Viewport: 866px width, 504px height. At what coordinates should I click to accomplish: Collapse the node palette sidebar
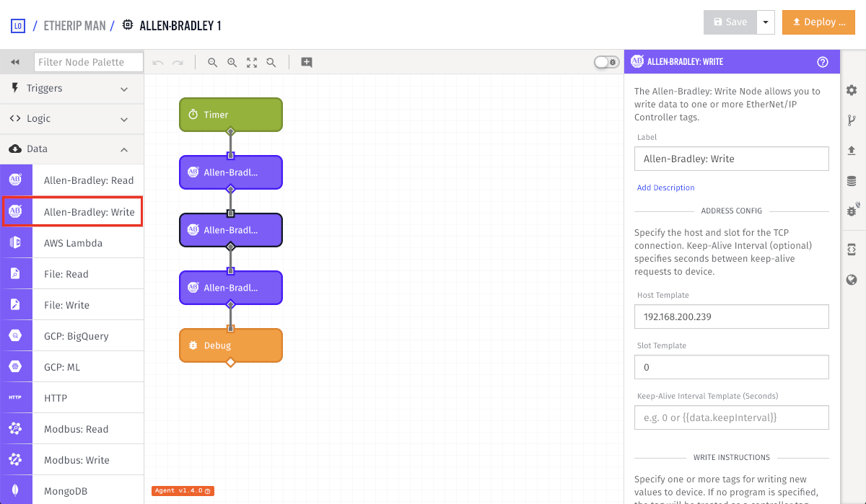15,62
